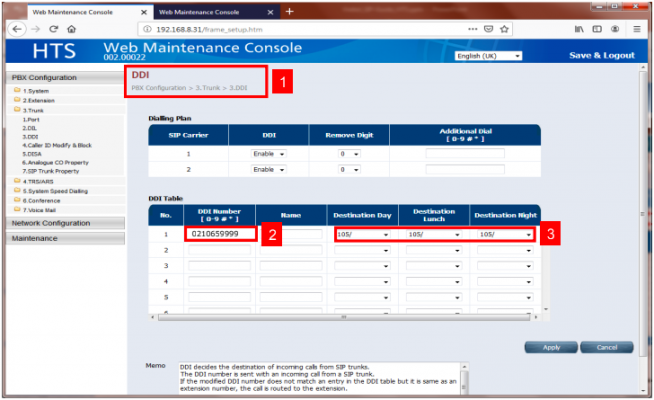Viewport: 654px width, 400px height.
Task: Click the 1.System folder icon
Action: (17, 89)
